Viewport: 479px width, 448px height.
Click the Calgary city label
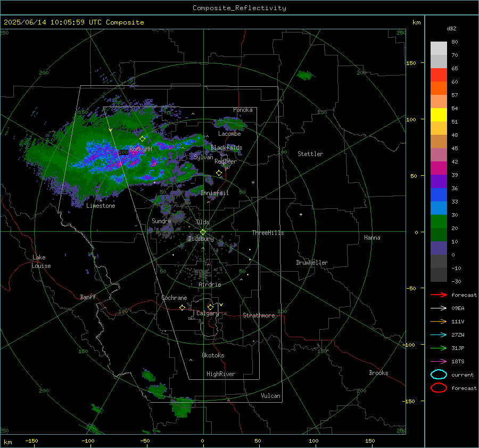(208, 313)
